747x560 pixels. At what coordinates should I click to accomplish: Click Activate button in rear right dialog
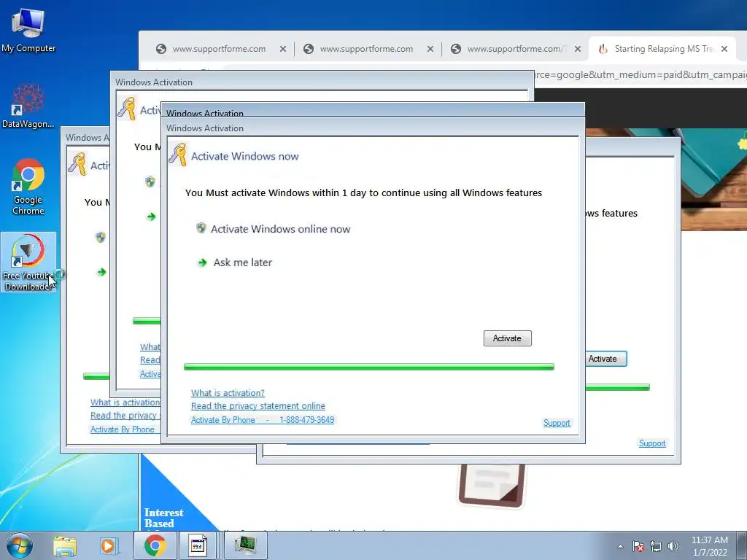pos(605,359)
